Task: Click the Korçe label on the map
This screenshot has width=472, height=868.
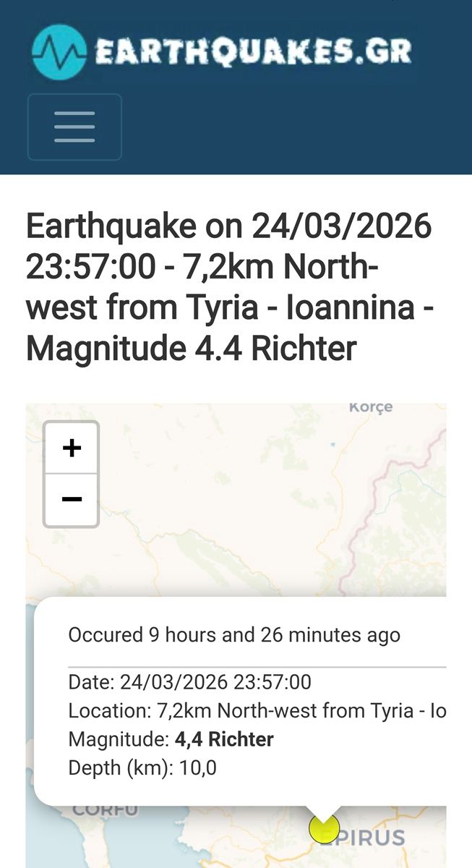Action: click(371, 407)
